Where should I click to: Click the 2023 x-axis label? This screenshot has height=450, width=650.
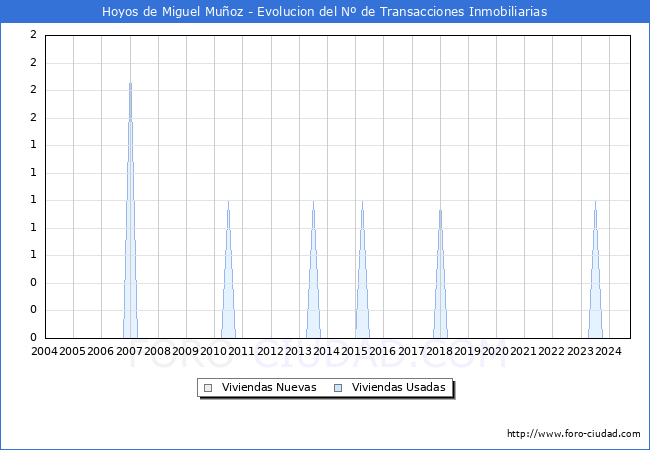(580, 351)
